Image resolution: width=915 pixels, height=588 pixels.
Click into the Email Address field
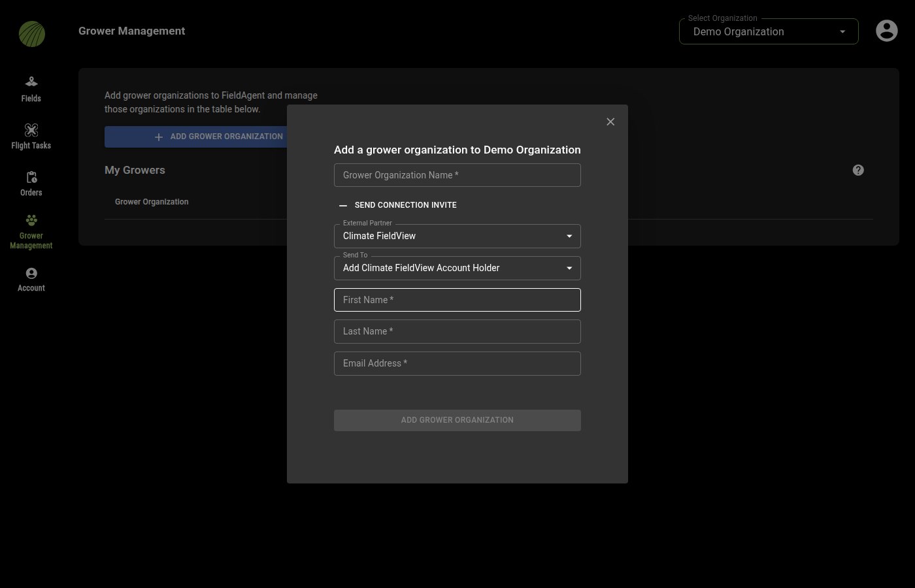coord(457,363)
